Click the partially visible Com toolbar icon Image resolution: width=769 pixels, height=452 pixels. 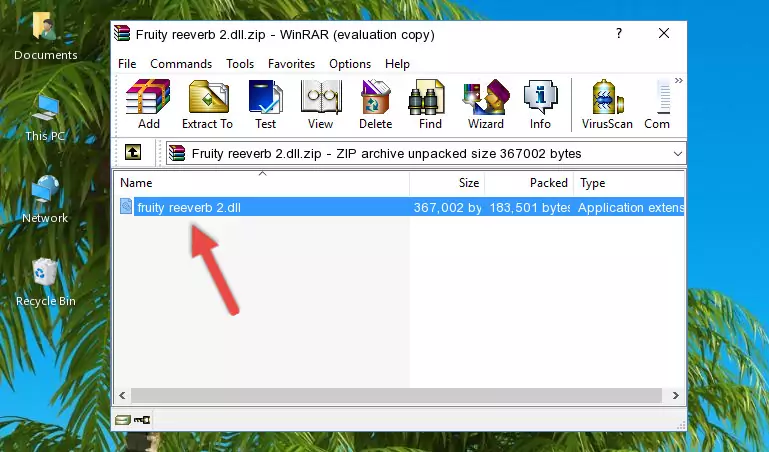pos(658,104)
